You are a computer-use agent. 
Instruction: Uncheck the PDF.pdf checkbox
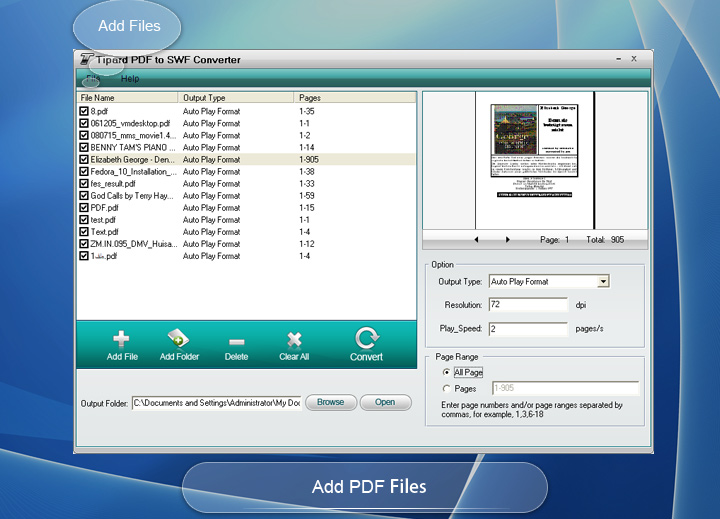[x=84, y=208]
